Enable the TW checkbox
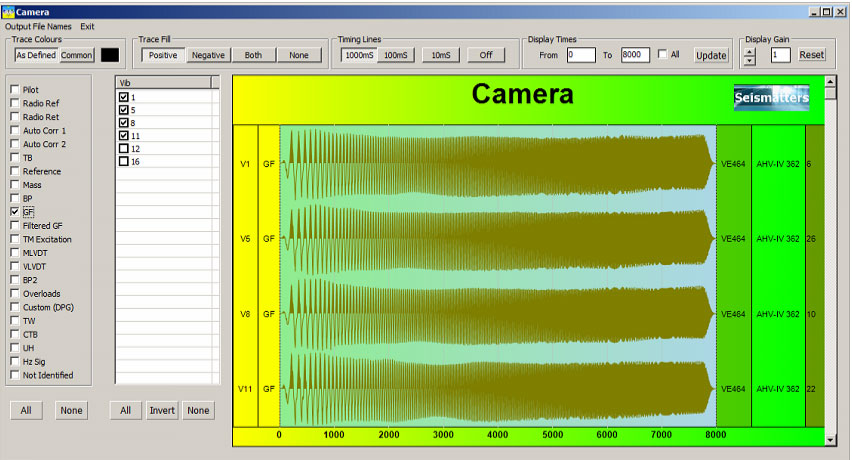The width and height of the screenshot is (852, 460). point(15,320)
